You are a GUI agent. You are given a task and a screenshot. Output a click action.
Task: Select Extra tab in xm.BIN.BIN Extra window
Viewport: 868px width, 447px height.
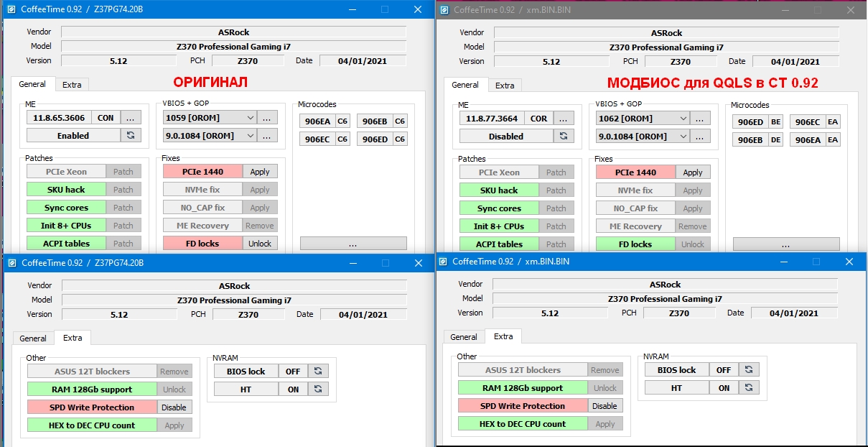pyautogui.click(x=503, y=336)
